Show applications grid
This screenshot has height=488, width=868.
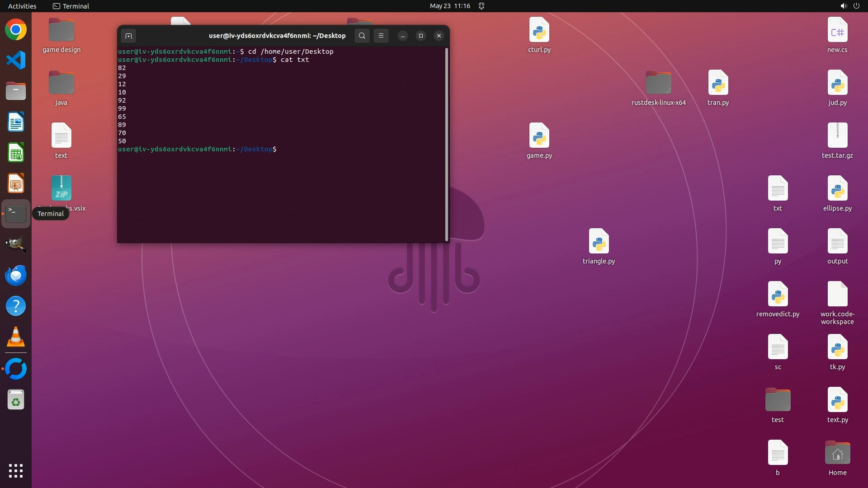click(x=16, y=471)
